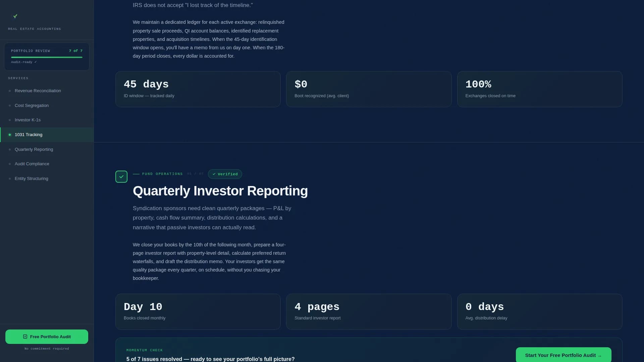Toggle the Verified status badge
644x362 pixels.
click(x=225, y=174)
